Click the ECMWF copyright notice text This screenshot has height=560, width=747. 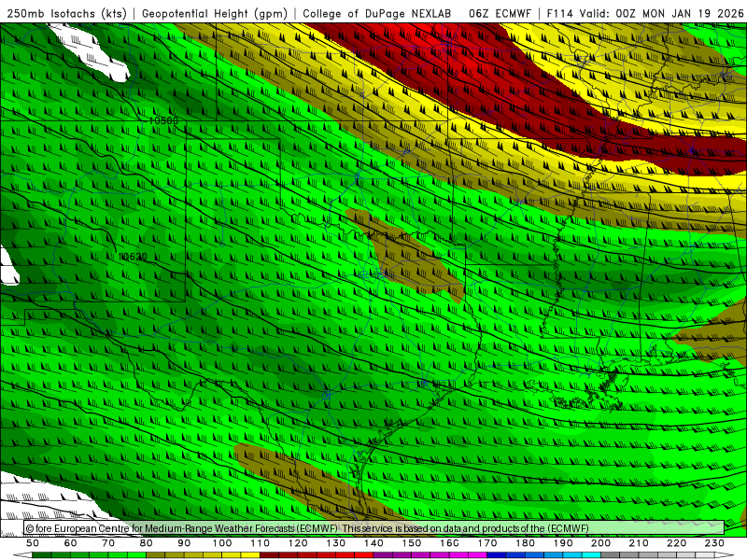click(x=307, y=528)
